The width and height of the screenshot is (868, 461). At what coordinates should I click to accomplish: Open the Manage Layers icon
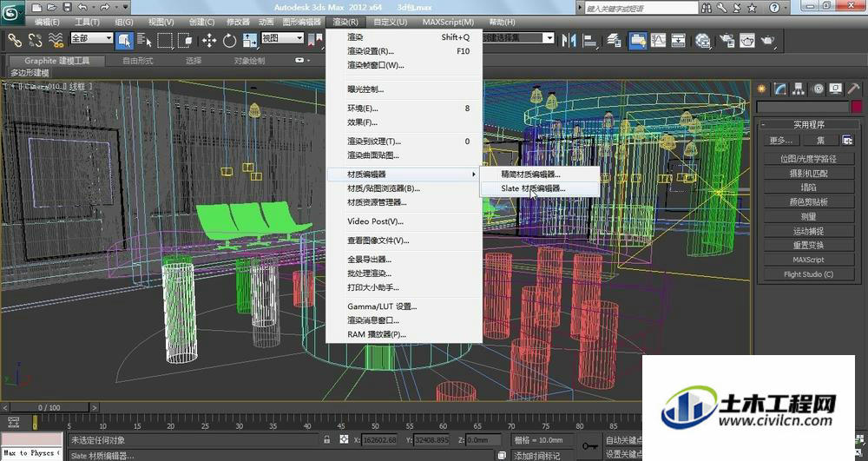tap(614, 41)
